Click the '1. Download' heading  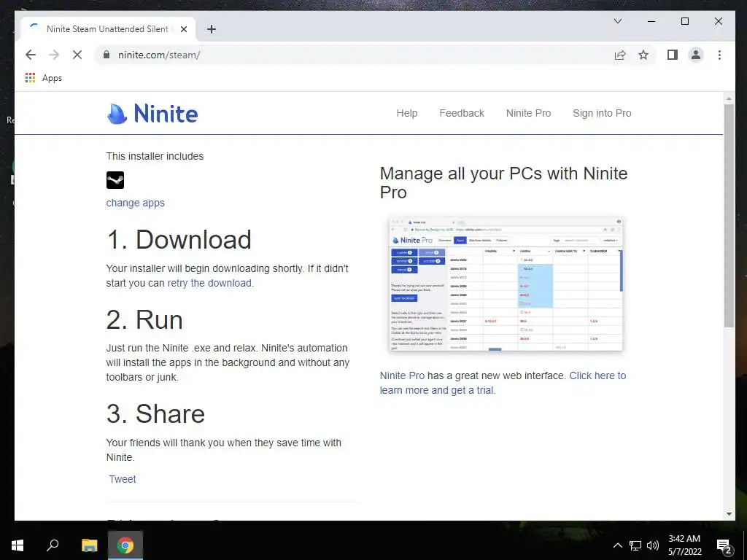tap(179, 239)
